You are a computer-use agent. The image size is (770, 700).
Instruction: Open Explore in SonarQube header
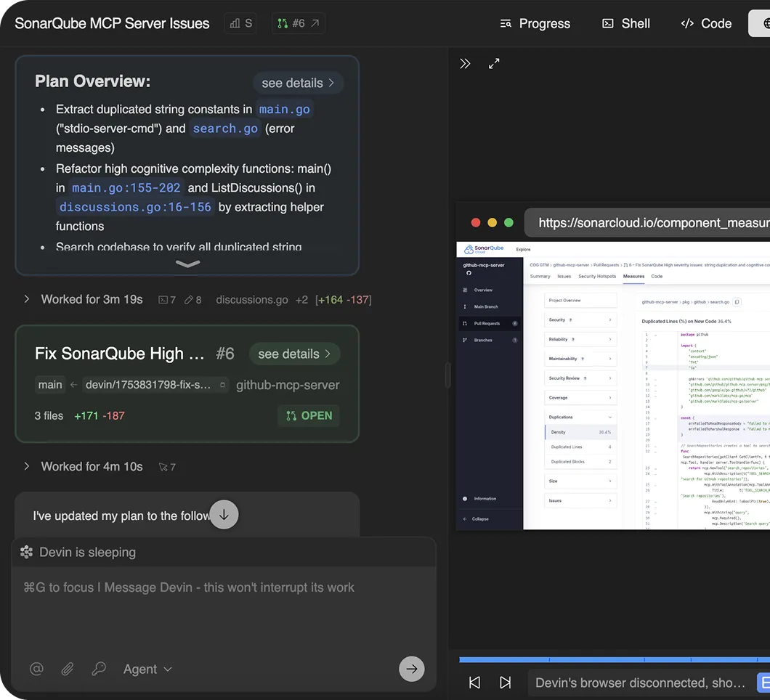(523, 249)
